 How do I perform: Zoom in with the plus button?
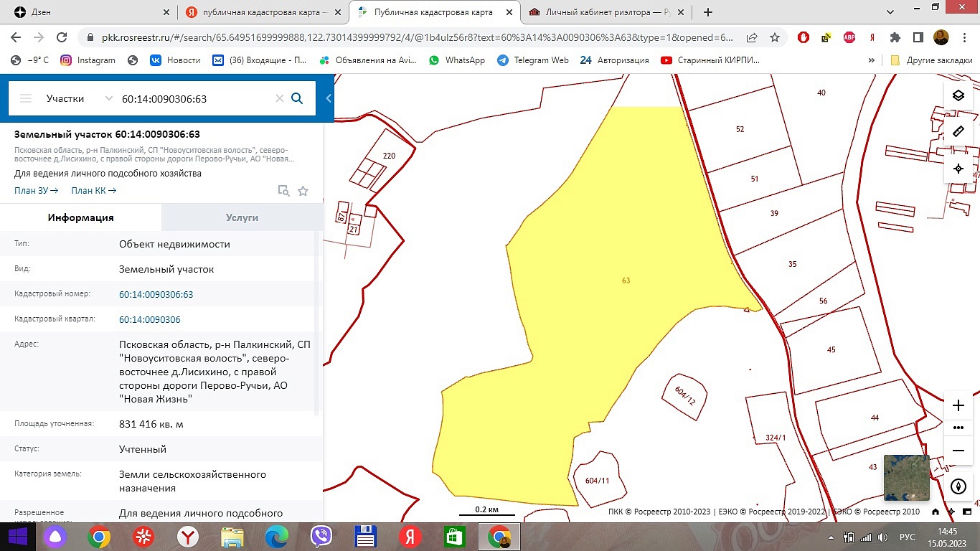[x=958, y=405]
